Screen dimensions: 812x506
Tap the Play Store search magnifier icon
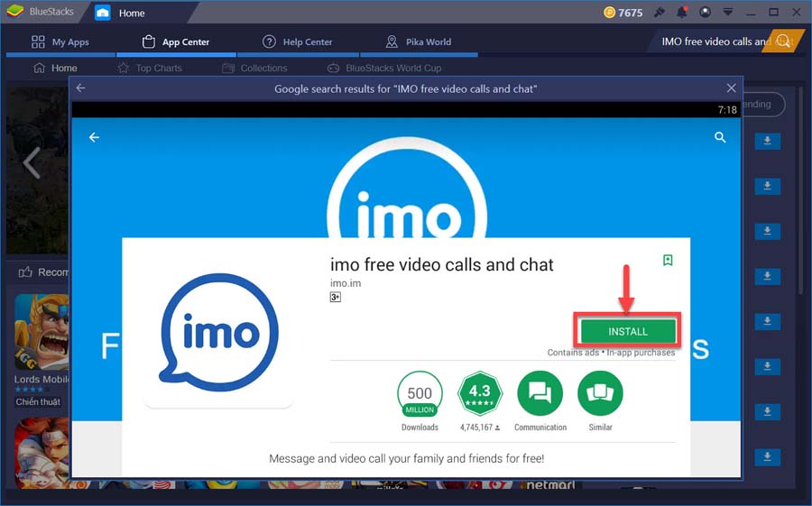(x=720, y=137)
